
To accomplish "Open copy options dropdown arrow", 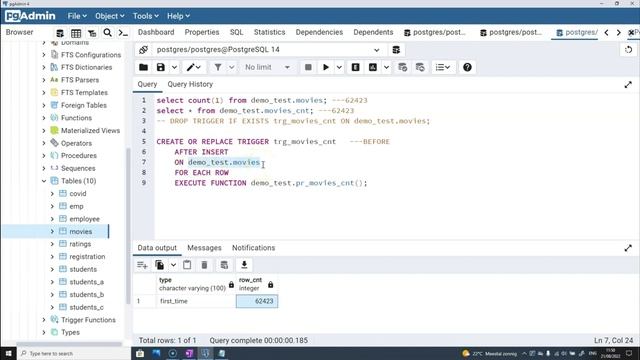I will (x=173, y=265).
